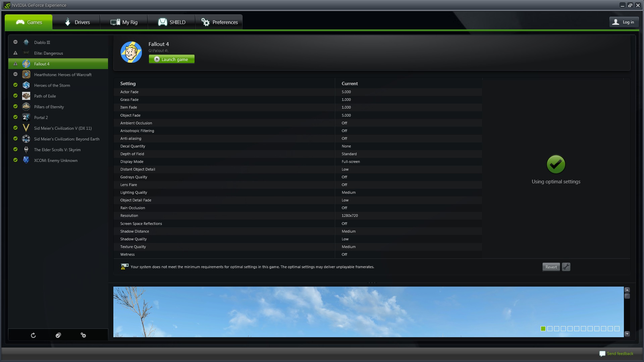Open custom settings wrench icon
644x362 pixels.
click(566, 267)
